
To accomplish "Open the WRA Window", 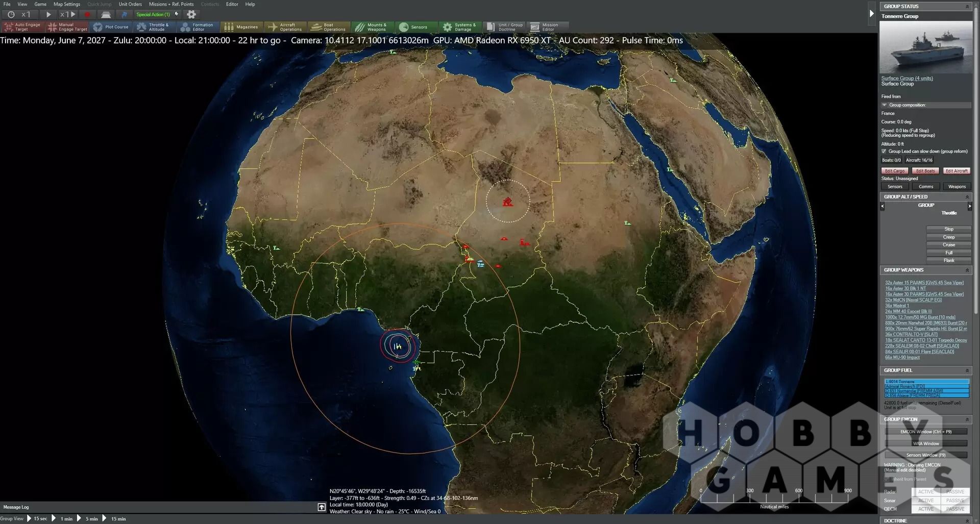I will pos(926,443).
